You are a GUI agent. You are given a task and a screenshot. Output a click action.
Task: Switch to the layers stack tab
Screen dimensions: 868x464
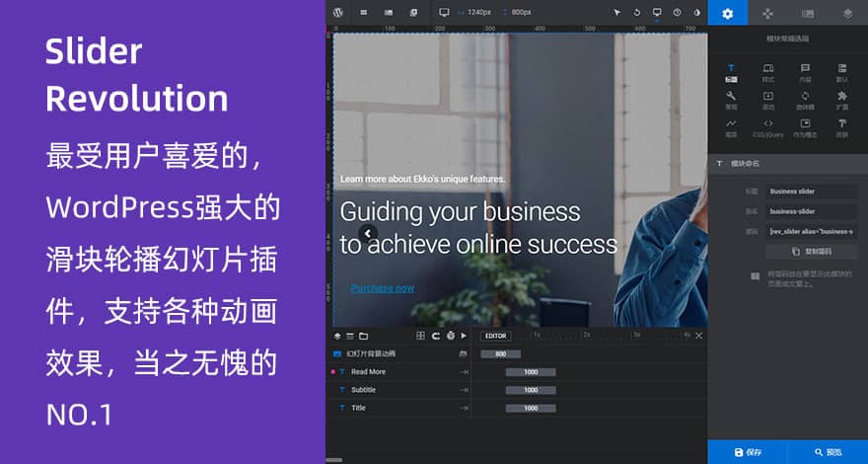847,13
